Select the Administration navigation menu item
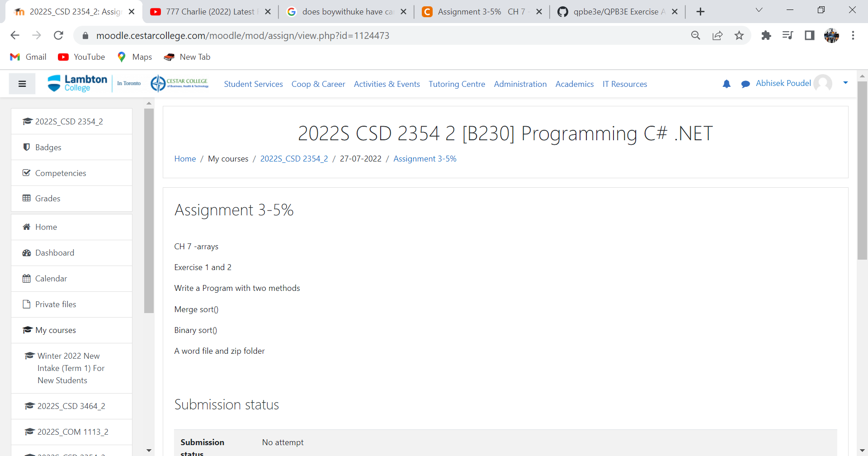 tap(520, 84)
